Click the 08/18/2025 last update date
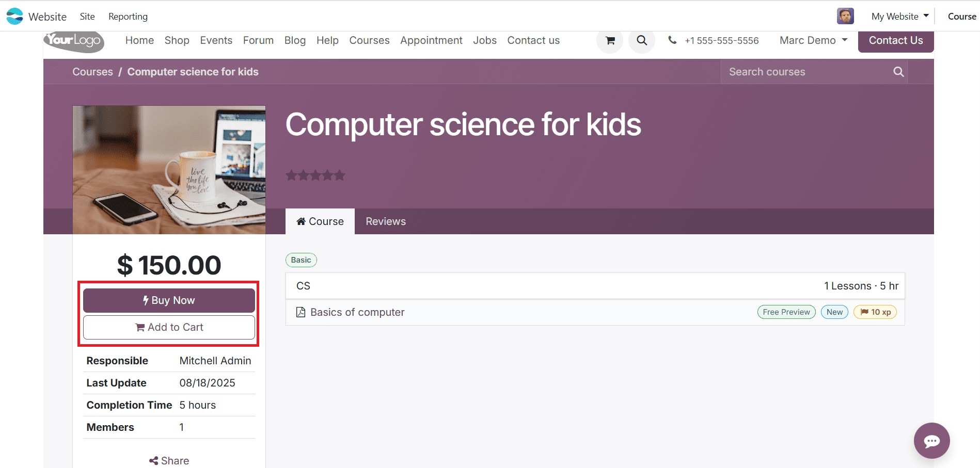The height and width of the screenshot is (468, 980). coord(207,383)
